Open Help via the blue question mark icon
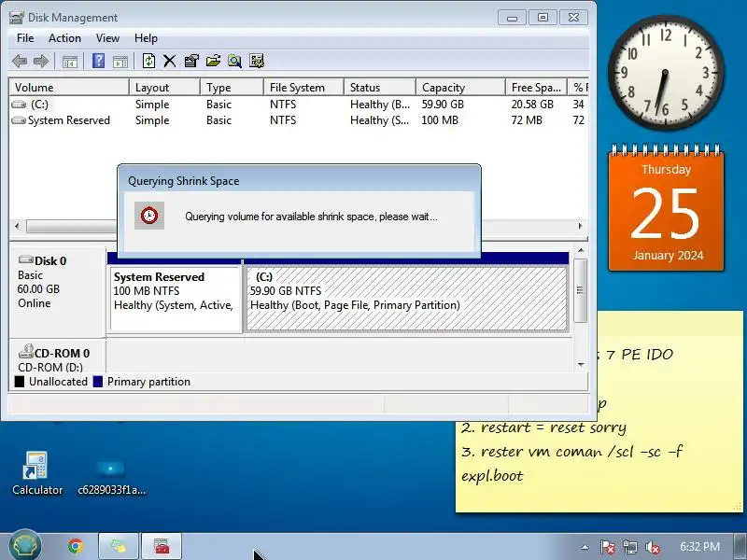 [98, 61]
